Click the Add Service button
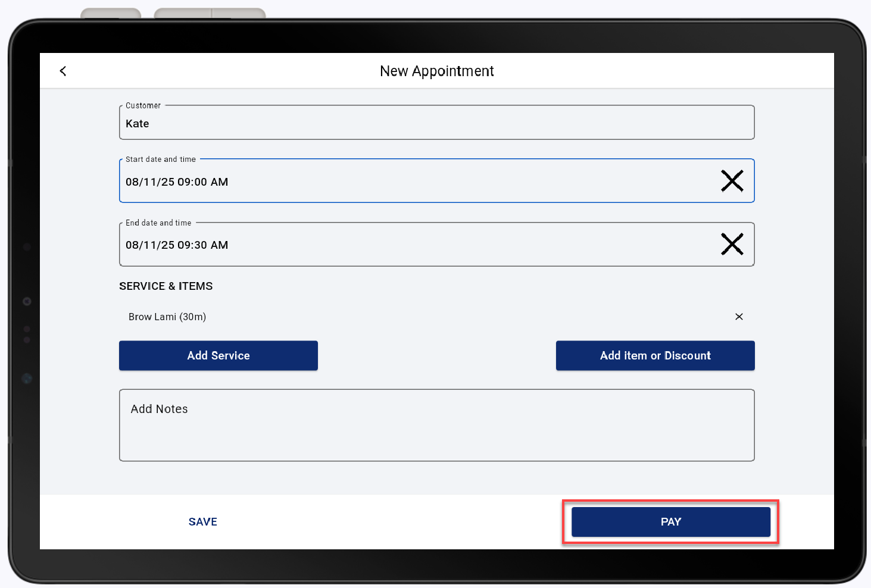 click(218, 356)
